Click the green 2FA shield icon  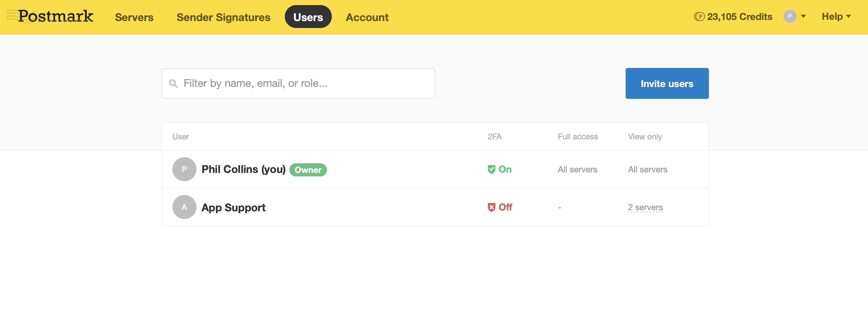click(x=491, y=169)
